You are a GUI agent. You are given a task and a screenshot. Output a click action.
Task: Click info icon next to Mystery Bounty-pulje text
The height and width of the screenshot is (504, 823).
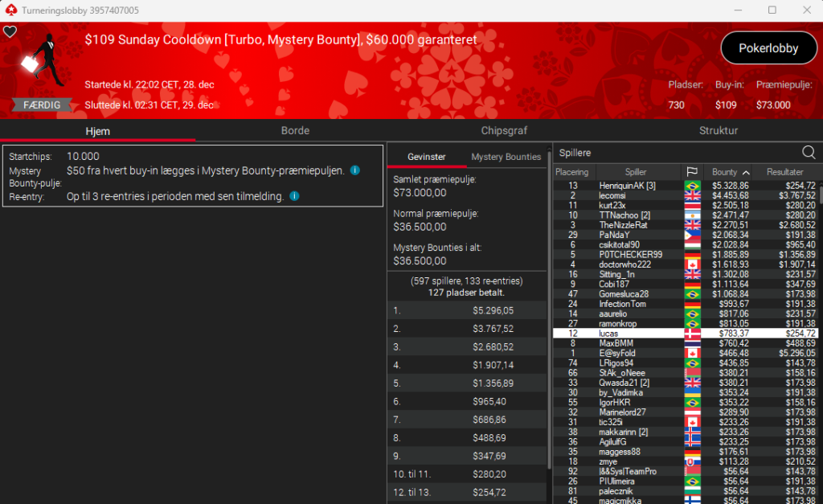(354, 170)
